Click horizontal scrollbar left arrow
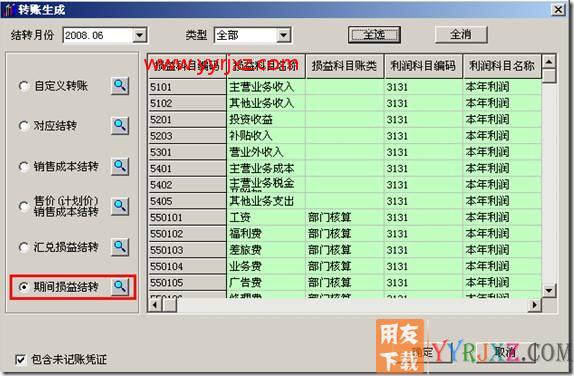Viewport: 574px width, 376px height. [155, 304]
